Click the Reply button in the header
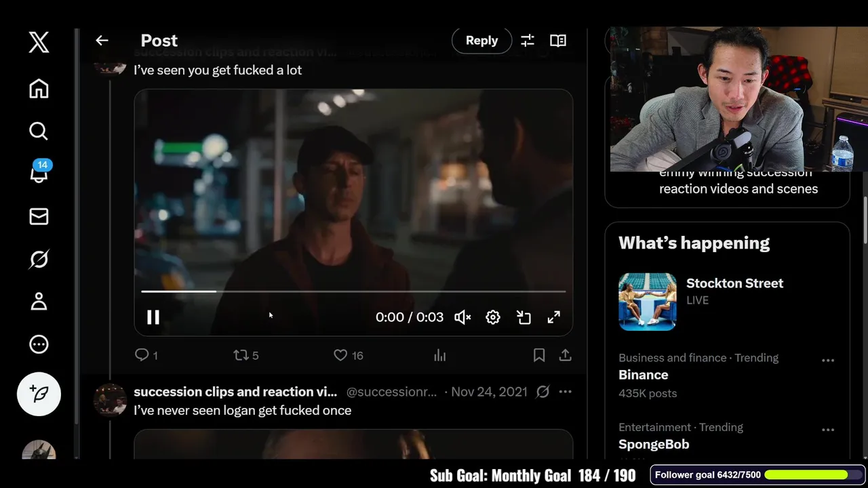This screenshot has height=488, width=868. [x=481, y=41]
